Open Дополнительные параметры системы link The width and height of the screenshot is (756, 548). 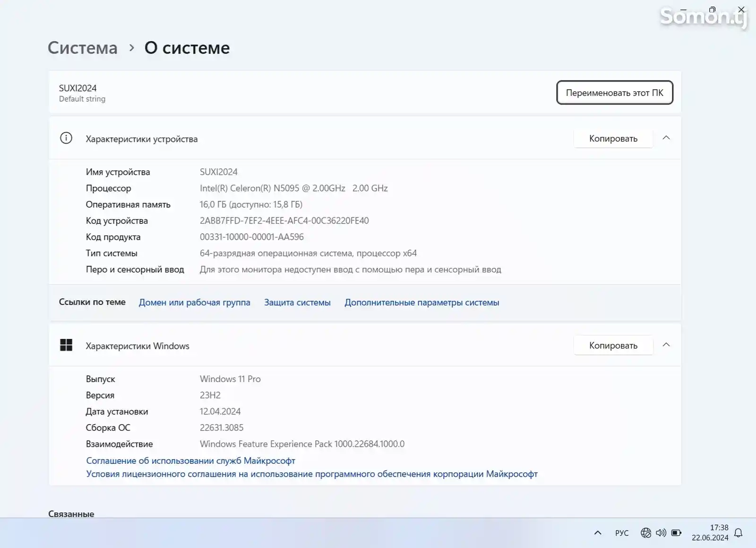422,303
